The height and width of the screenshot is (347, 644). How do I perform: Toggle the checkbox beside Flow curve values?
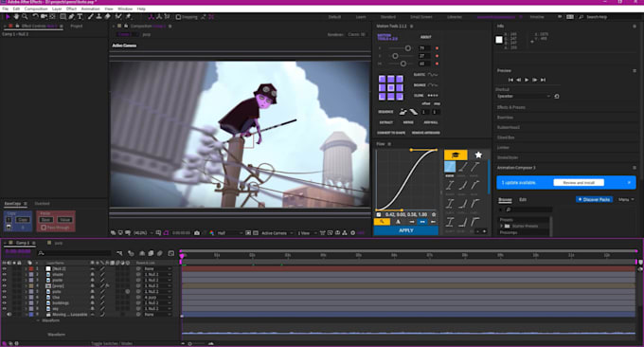pos(379,214)
